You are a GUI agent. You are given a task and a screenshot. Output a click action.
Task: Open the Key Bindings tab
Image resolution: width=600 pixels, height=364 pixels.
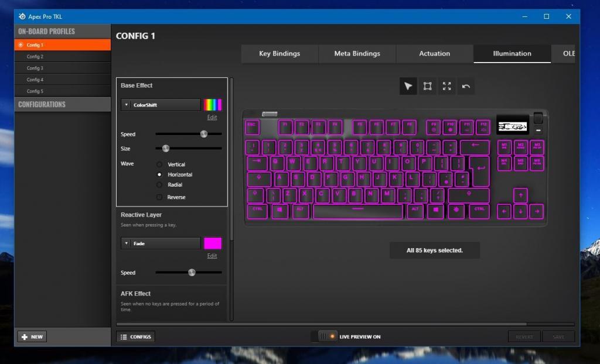(279, 53)
